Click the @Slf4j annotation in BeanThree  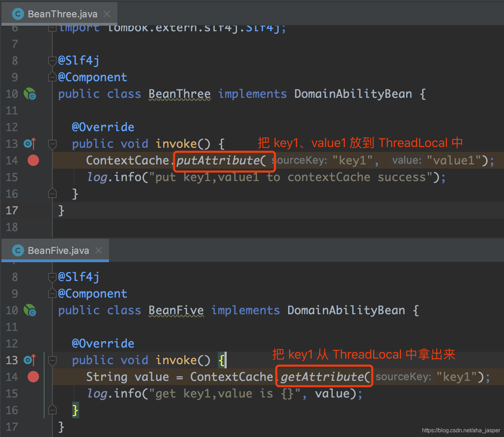[79, 61]
